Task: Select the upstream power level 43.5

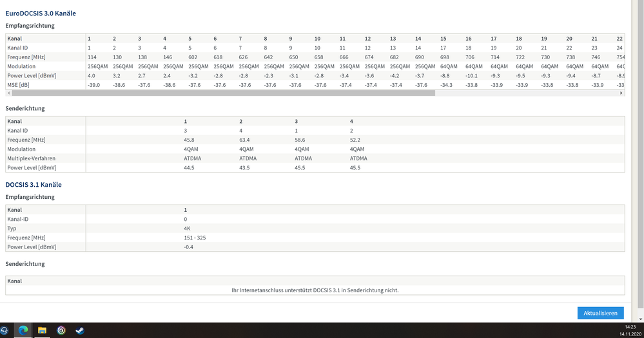Action: tap(244, 168)
